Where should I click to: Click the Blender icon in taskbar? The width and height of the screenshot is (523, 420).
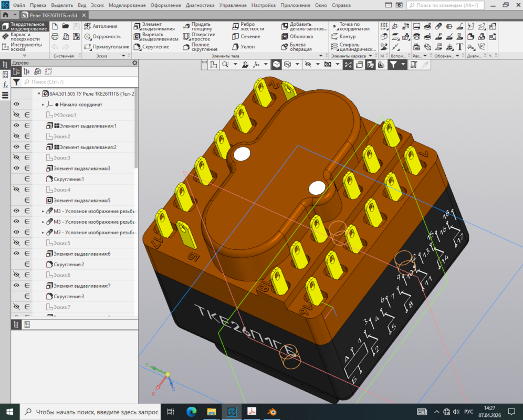point(272,412)
